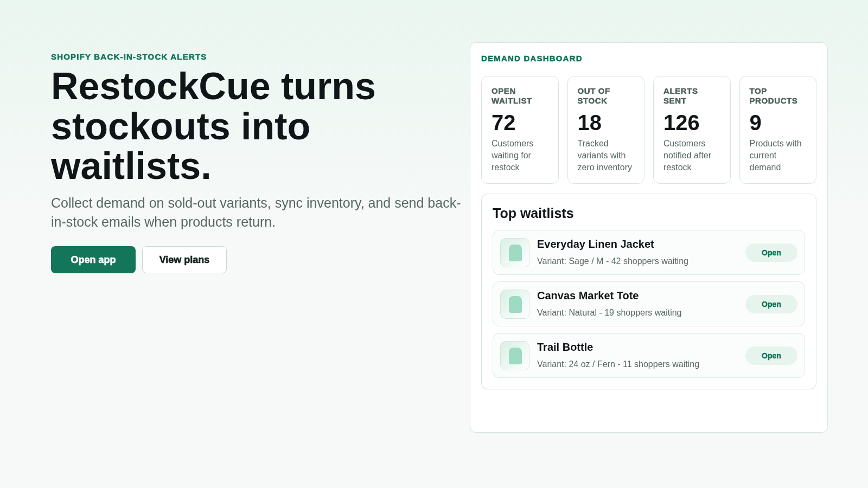This screenshot has height=488, width=868.
Task: Click the top products count 9
Action: click(x=755, y=123)
